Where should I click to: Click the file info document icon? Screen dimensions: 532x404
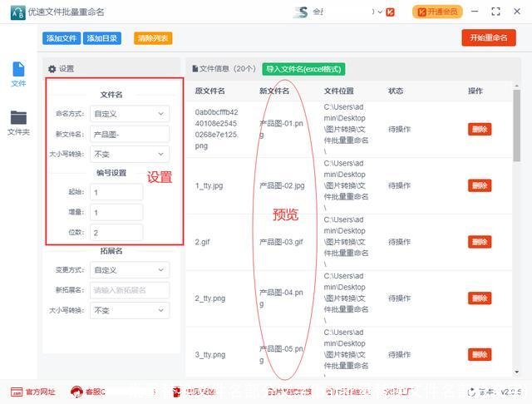coord(195,69)
